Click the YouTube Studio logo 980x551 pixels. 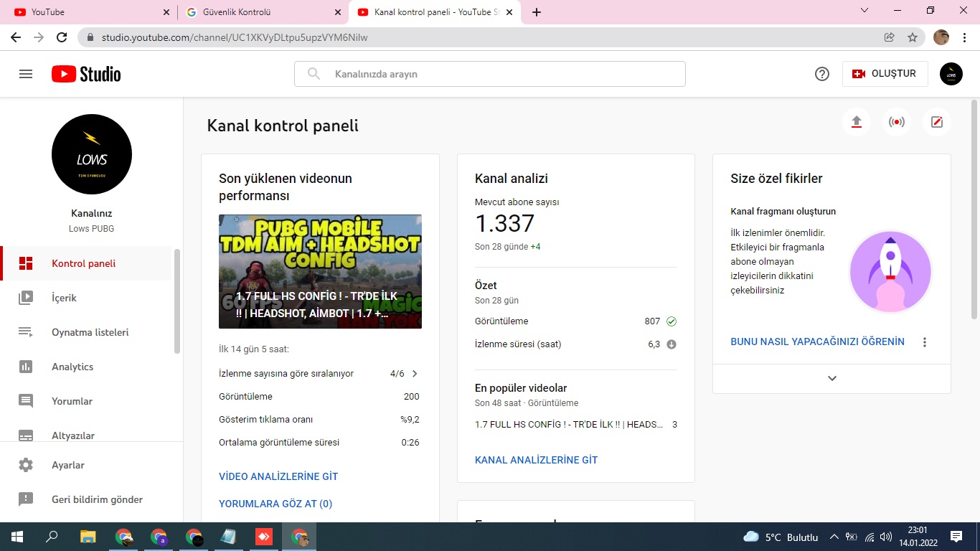[x=86, y=74]
